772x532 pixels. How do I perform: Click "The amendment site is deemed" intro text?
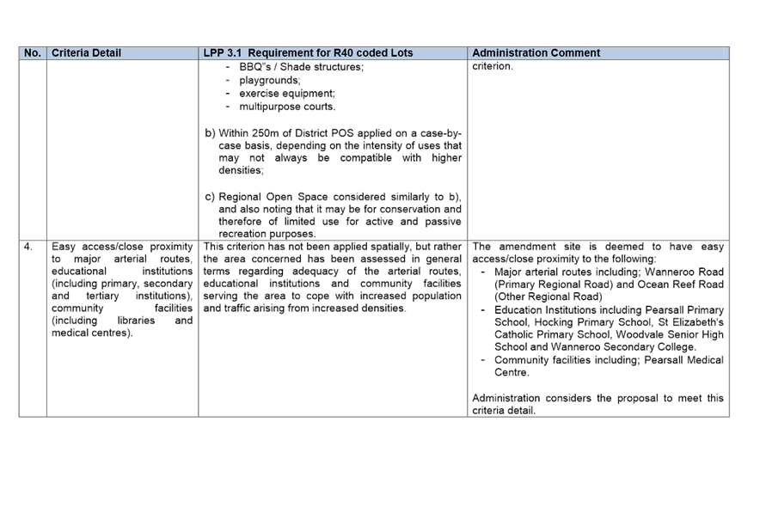(x=597, y=253)
